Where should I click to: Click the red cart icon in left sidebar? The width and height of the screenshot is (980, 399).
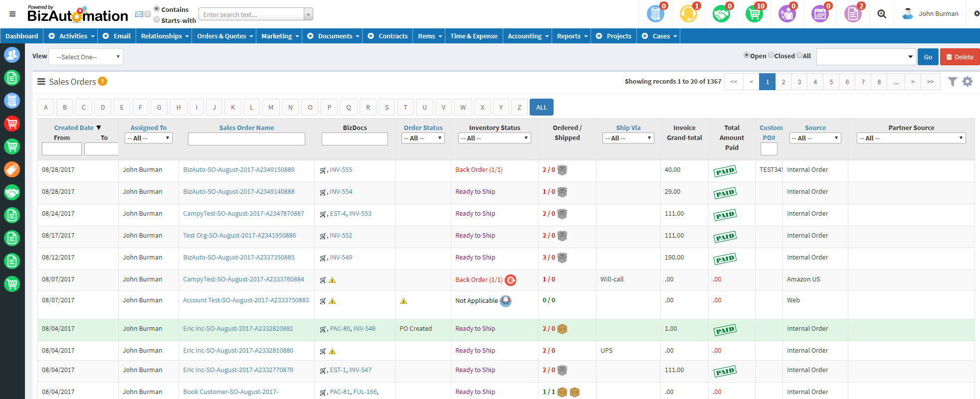(x=12, y=124)
